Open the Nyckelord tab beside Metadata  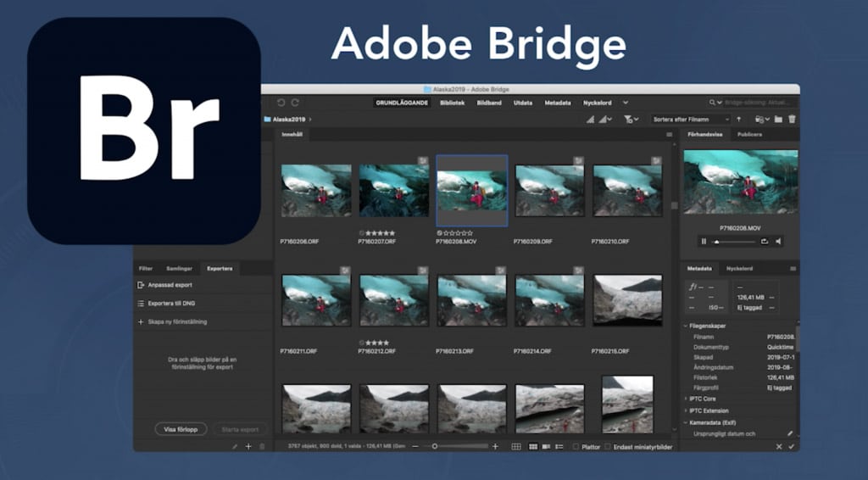pos(739,269)
